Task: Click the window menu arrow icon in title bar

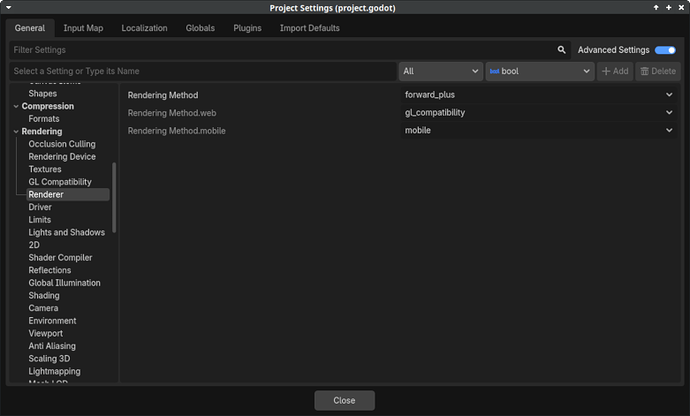Action: tap(8, 7)
